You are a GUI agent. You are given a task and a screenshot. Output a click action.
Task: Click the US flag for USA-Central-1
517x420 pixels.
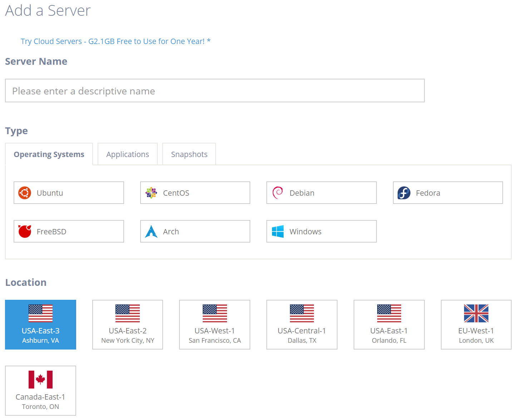[x=302, y=313]
